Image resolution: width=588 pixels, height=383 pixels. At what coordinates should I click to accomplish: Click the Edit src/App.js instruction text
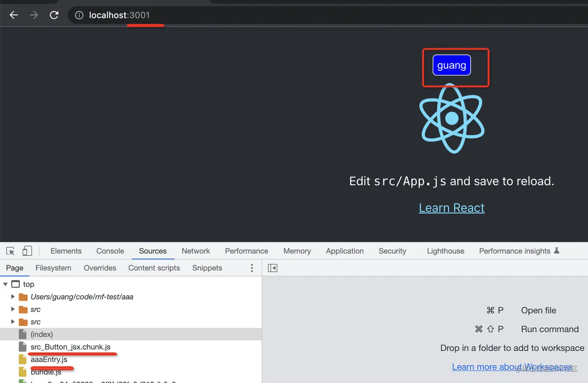coord(451,181)
